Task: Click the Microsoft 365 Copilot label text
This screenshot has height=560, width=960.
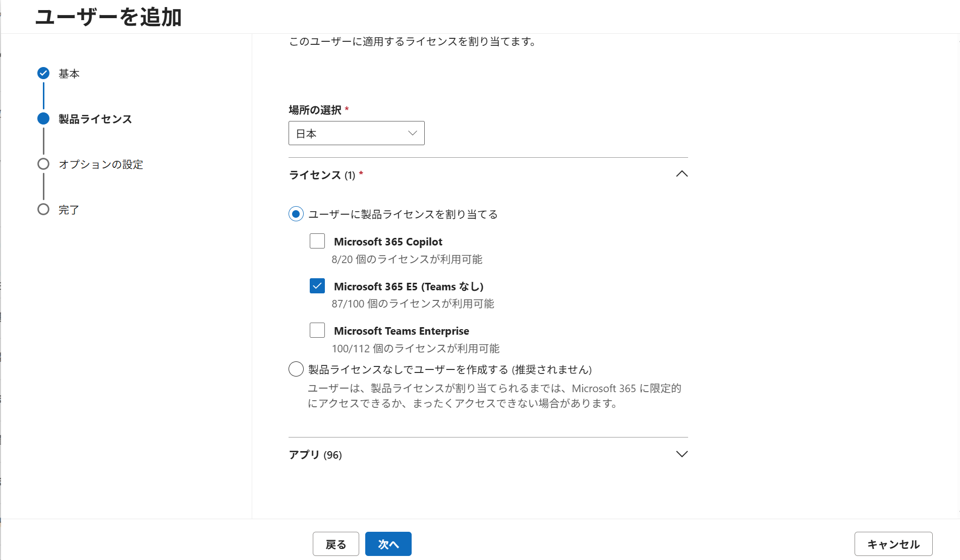Action: click(388, 242)
